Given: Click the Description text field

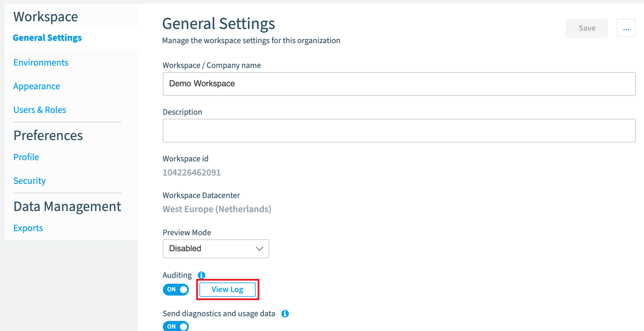Looking at the screenshot, I should click(399, 131).
